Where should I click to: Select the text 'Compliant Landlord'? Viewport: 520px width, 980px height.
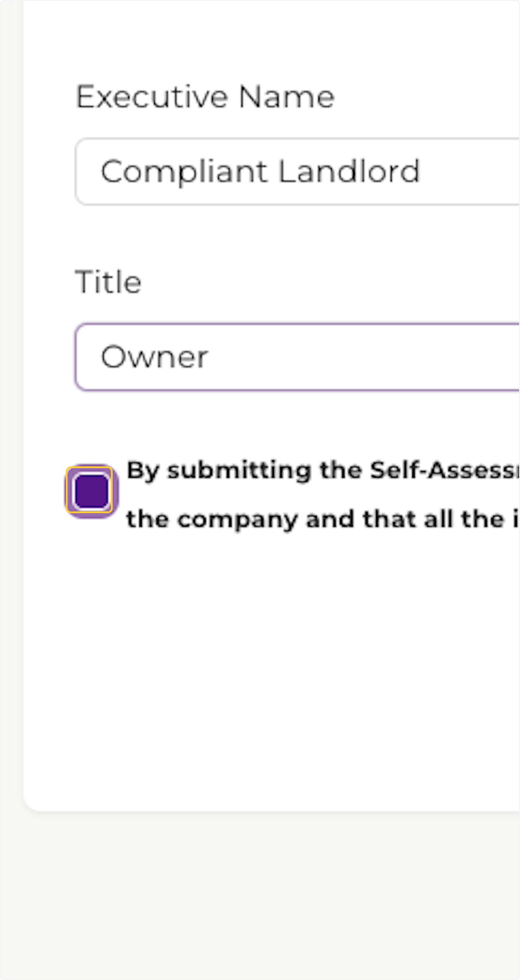(x=260, y=172)
